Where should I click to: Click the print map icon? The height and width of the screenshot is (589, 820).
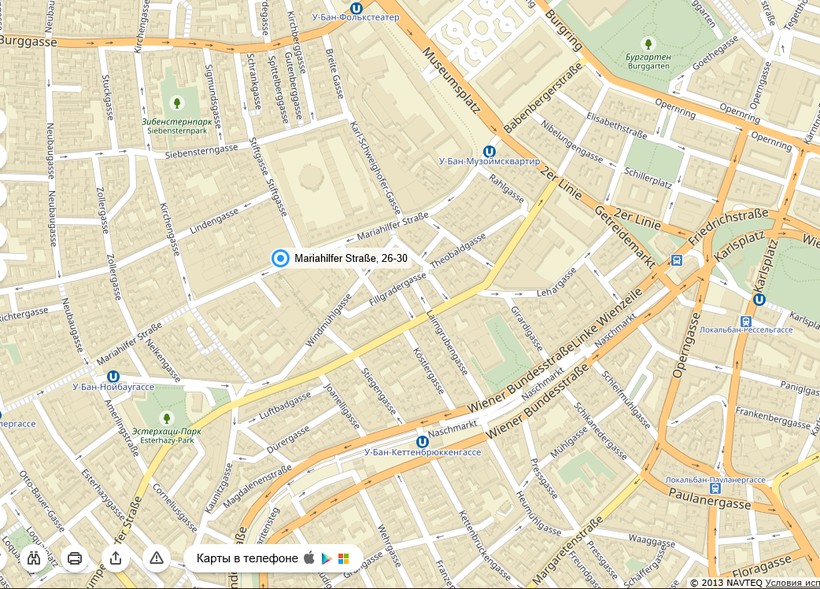click(x=74, y=558)
